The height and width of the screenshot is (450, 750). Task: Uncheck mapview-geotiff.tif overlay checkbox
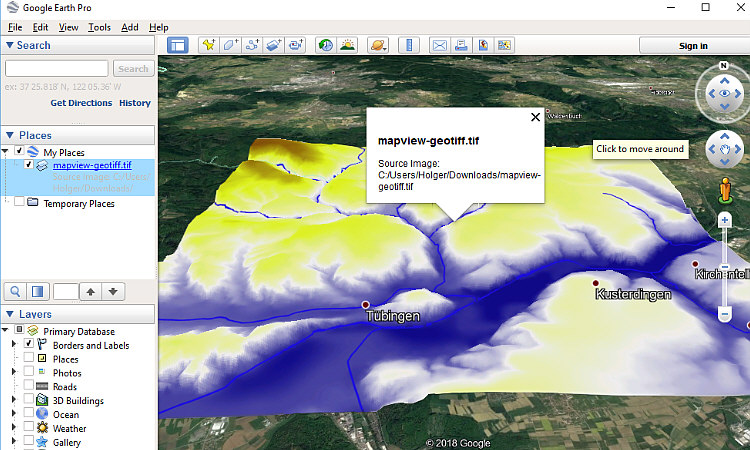[28, 165]
